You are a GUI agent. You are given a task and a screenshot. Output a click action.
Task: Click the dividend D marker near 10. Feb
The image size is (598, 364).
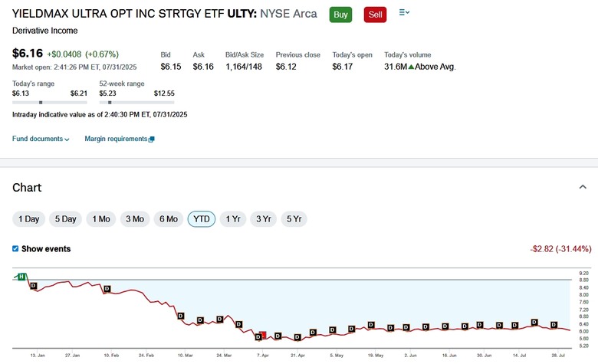tap(107, 289)
